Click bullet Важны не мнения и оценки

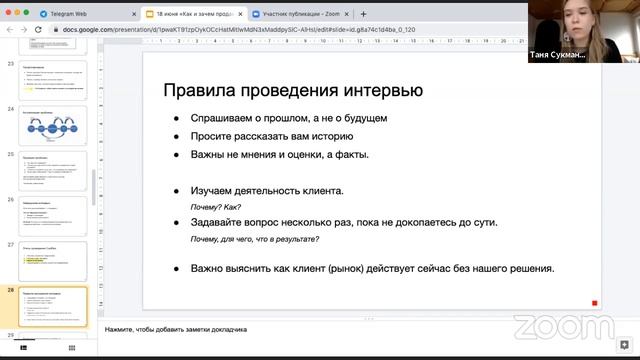pyautogui.click(x=279, y=155)
